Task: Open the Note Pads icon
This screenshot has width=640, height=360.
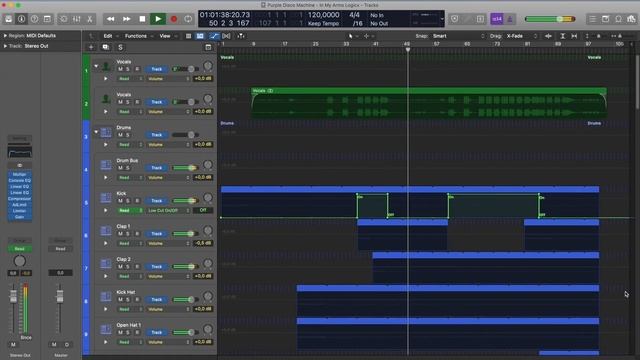Action: point(606,19)
